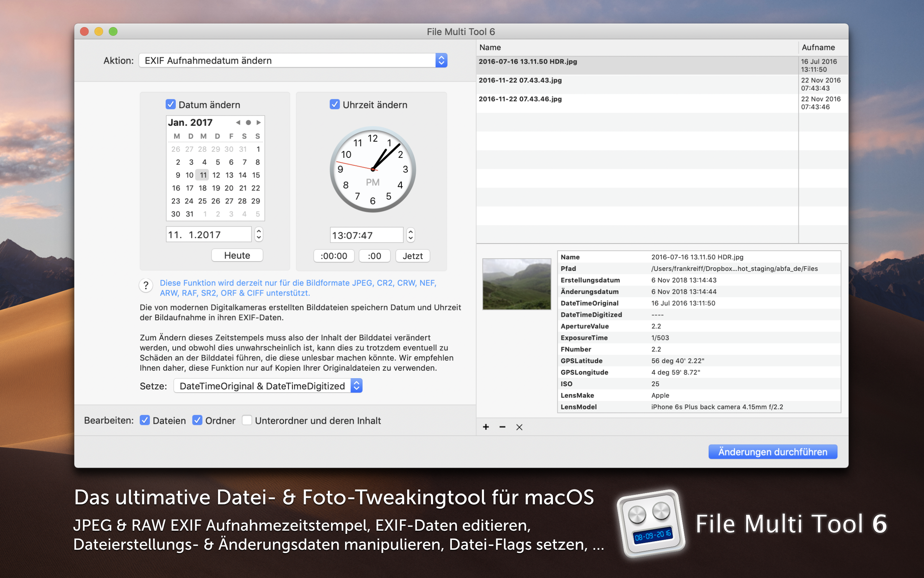Click the time field stepper
924x578 pixels.
tap(410, 235)
